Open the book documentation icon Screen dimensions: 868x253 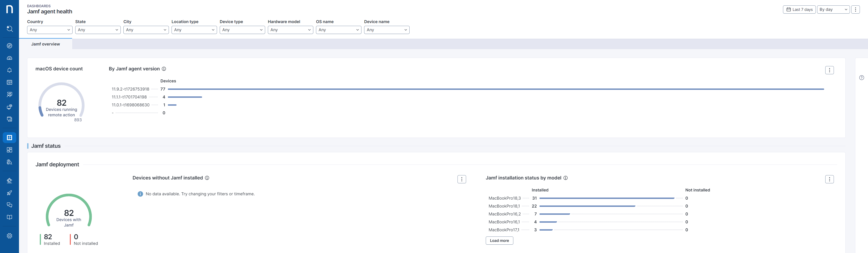pos(9,217)
